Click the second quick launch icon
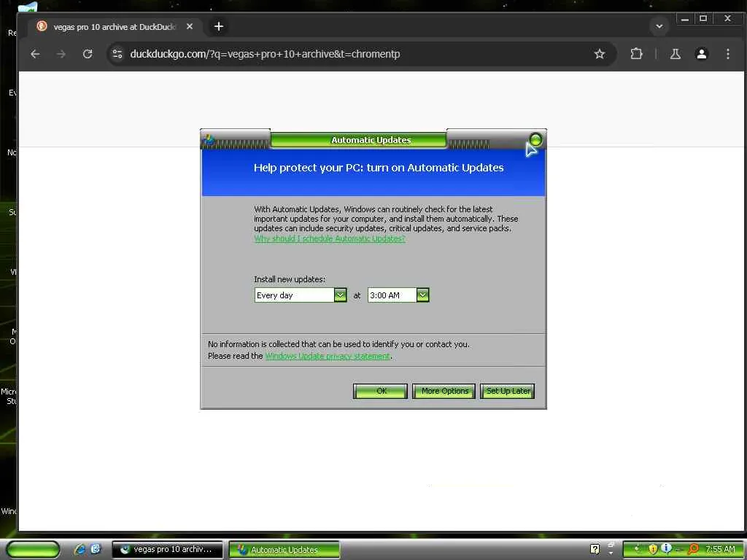The image size is (747, 560). coord(96,549)
